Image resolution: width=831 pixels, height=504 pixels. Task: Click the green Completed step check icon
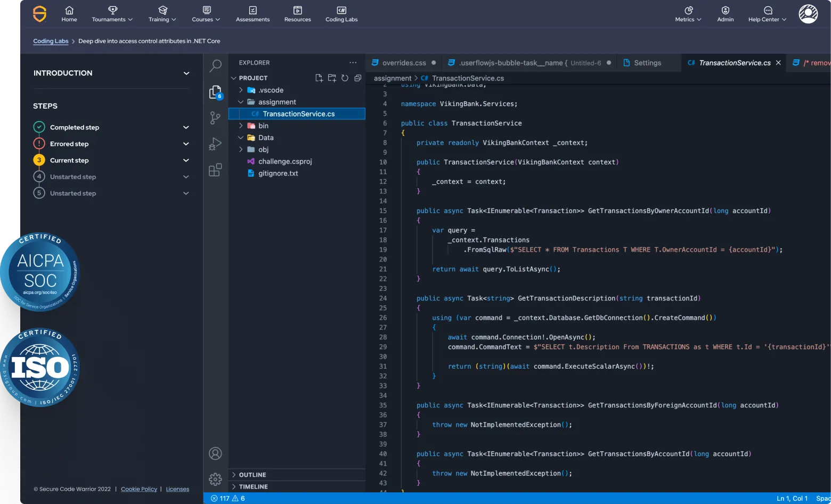coord(39,127)
